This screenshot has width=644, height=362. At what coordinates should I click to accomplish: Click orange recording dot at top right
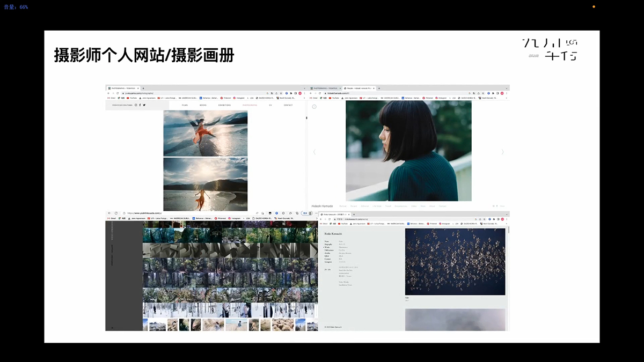click(x=594, y=6)
